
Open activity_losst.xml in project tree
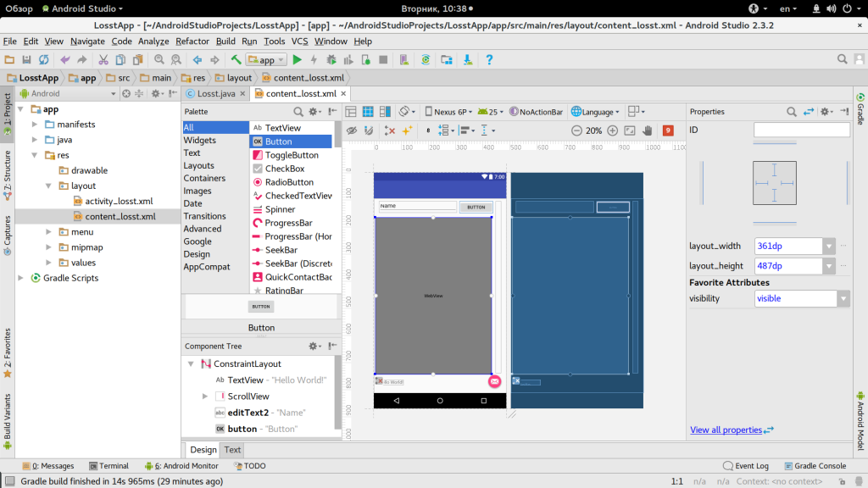[x=119, y=201]
